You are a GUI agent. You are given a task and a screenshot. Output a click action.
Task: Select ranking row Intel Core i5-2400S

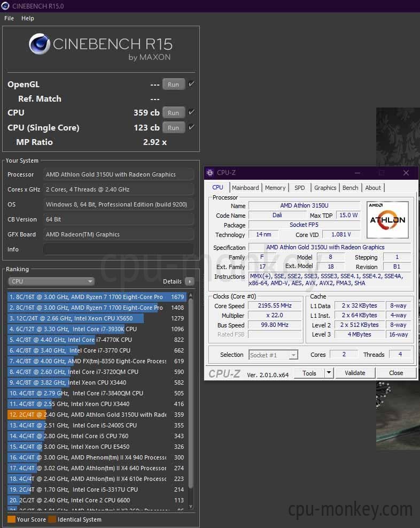tap(97, 425)
